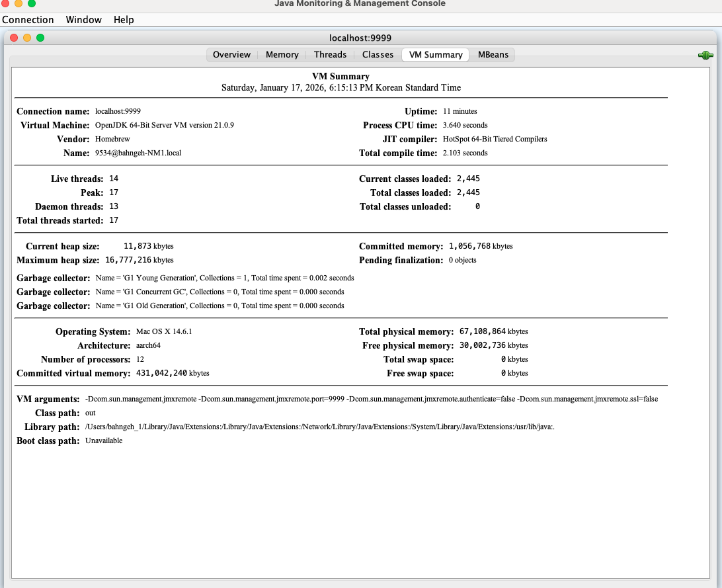
Task: Switch to the Overview tab
Action: 231,55
